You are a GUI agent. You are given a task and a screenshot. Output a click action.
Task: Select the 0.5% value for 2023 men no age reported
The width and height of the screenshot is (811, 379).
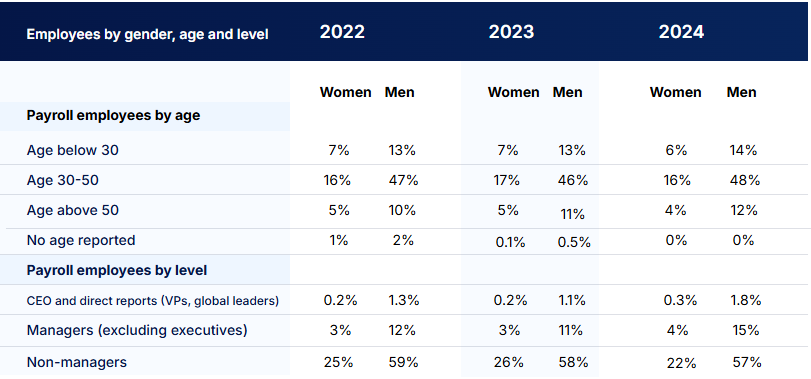click(x=572, y=242)
